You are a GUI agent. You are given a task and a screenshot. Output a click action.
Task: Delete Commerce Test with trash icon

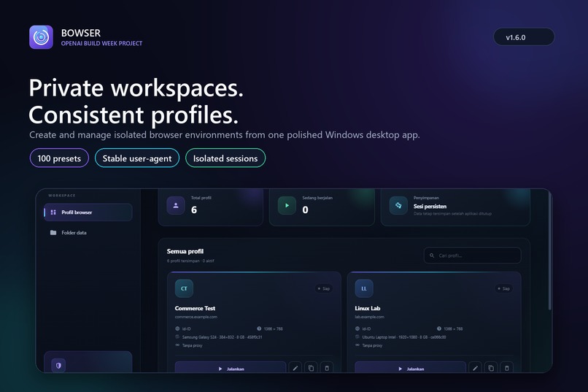pyautogui.click(x=327, y=368)
